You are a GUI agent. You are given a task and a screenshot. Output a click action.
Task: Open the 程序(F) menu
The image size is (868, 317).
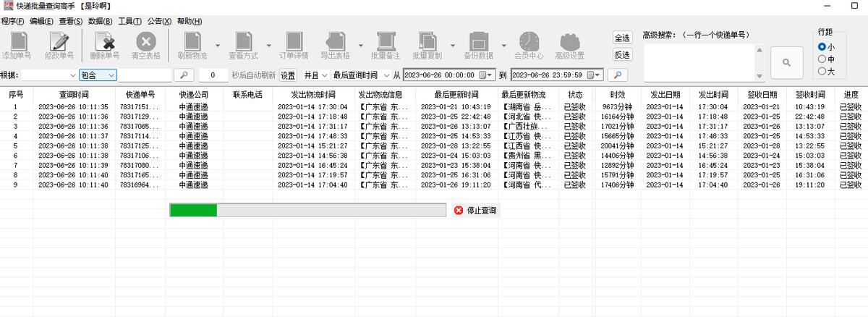(12, 21)
